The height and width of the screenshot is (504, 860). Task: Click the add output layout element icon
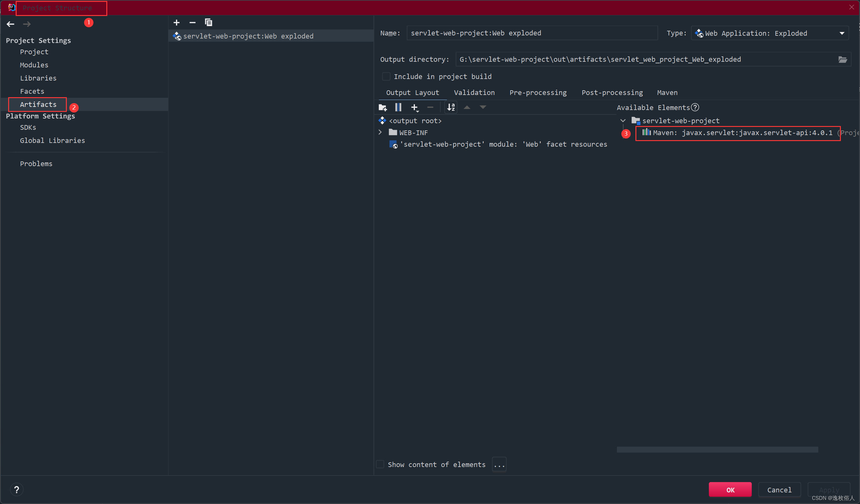(x=415, y=107)
